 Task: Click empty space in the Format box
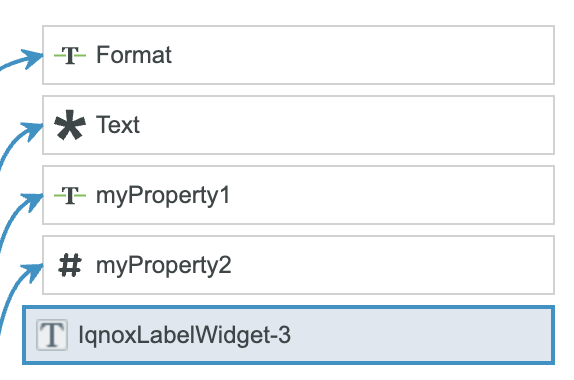[x=362, y=55]
